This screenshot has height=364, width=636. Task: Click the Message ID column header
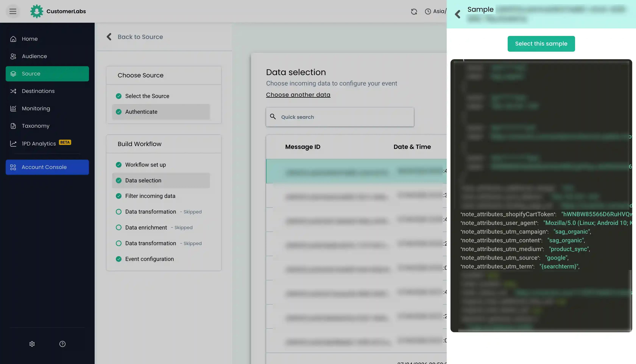tap(303, 147)
